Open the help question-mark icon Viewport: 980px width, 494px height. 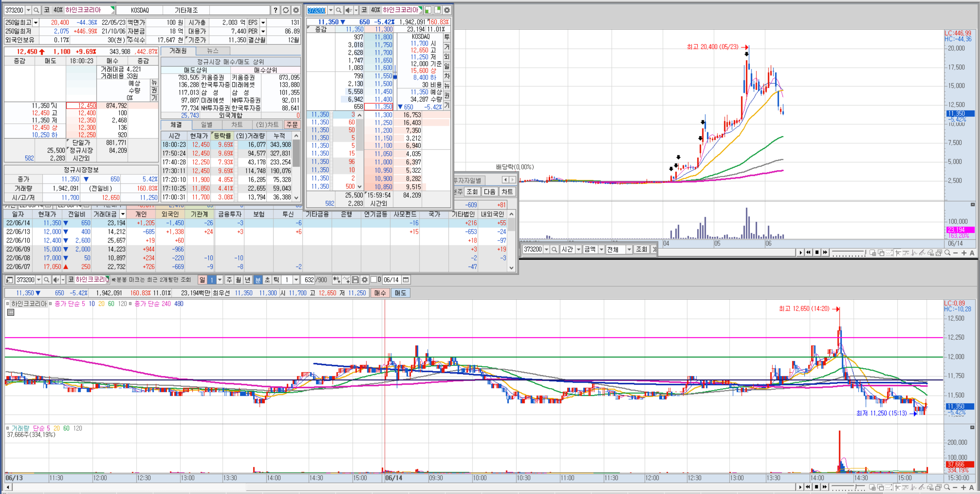click(x=275, y=10)
